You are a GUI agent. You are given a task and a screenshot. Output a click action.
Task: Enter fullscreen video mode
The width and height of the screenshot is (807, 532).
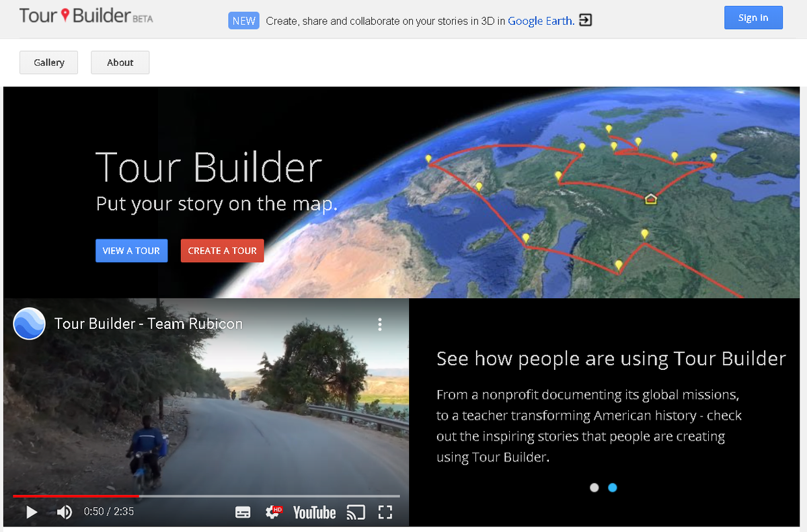[x=385, y=512]
